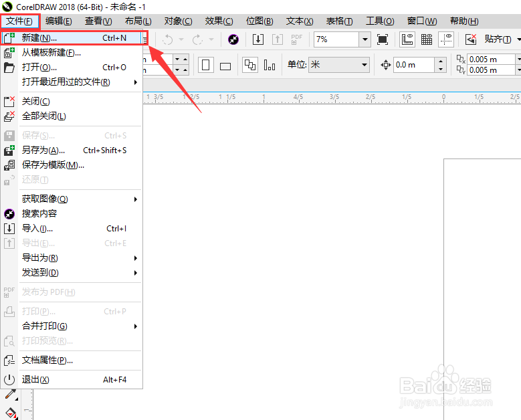The height and width of the screenshot is (420, 521).
Task: Click the nudge distance field 0.0 m
Action: pyautogui.click(x=414, y=65)
